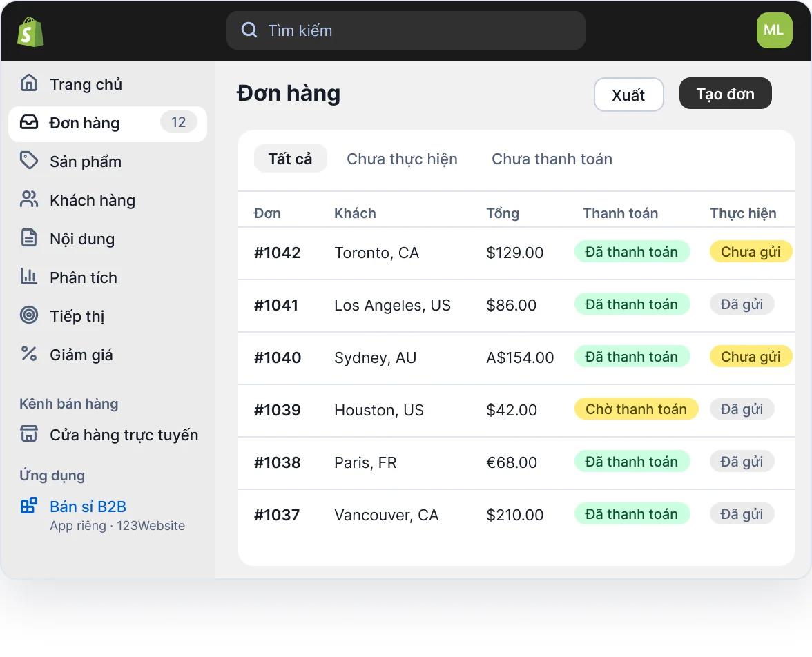
Task: Click Chưa gửi badge on order #1042
Action: [751, 252]
